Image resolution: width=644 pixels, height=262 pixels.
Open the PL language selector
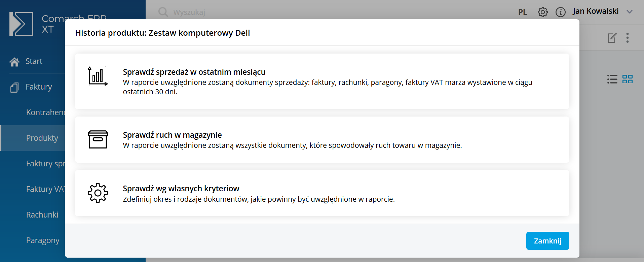click(x=523, y=12)
